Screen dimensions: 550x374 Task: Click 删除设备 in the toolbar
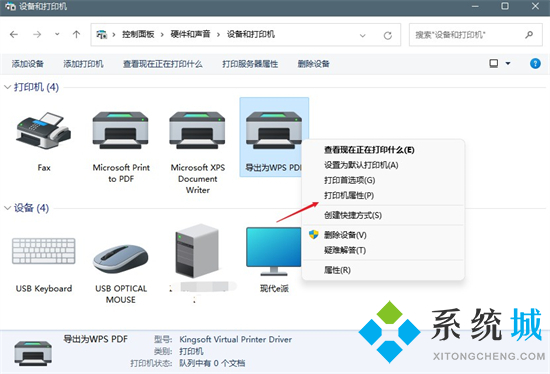coord(314,64)
